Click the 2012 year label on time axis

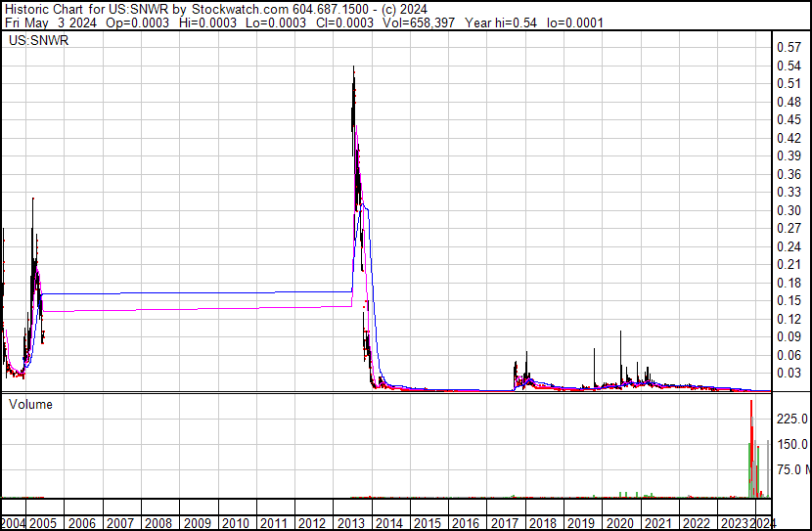pyautogui.click(x=312, y=524)
